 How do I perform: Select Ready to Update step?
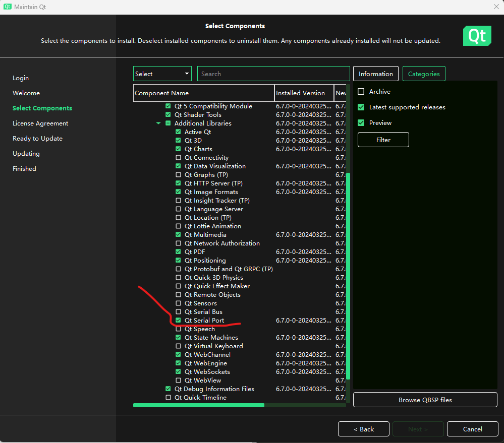tap(37, 139)
